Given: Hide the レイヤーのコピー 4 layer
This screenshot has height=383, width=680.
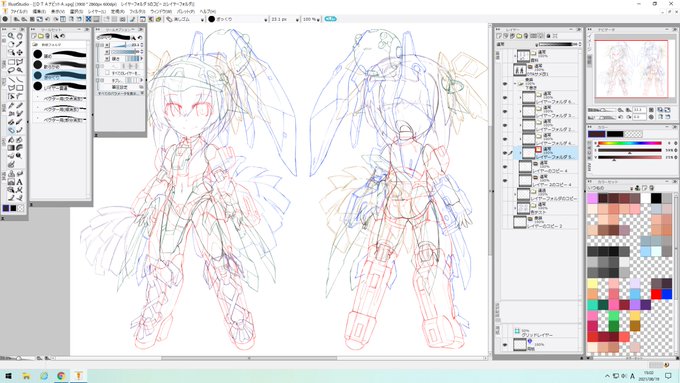Looking at the screenshot, I should [x=505, y=167].
